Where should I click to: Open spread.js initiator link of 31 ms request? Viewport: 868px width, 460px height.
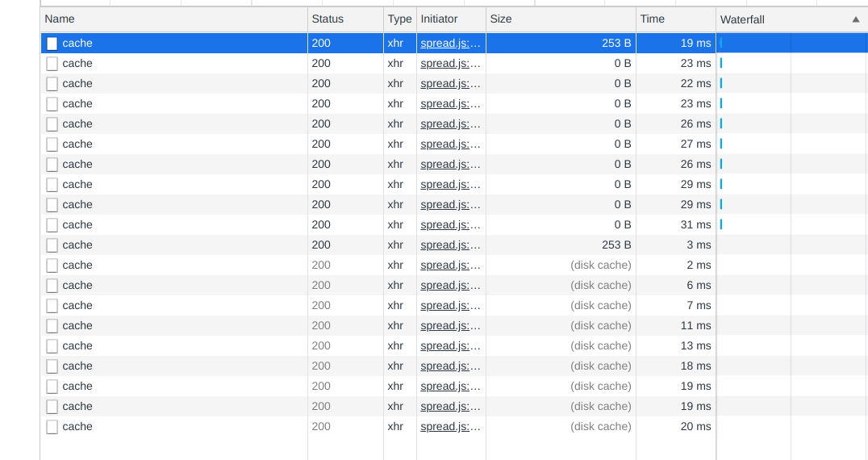450,225
